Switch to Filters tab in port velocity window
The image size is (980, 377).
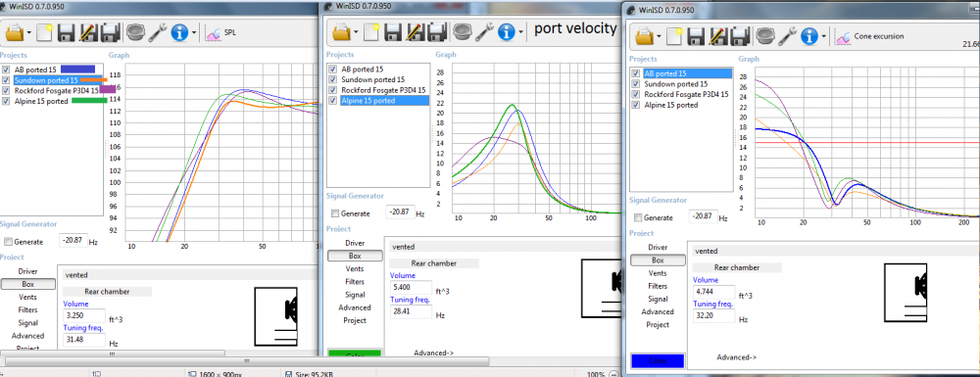click(x=355, y=281)
